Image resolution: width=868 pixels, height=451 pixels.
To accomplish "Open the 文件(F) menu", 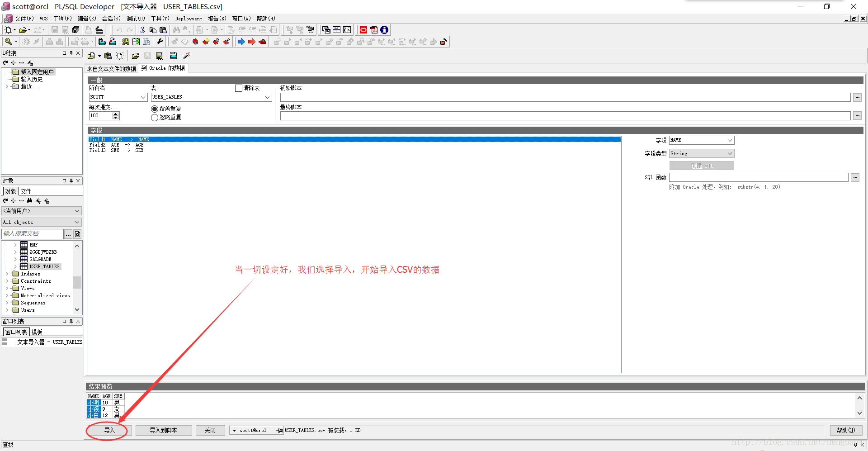I will tap(24, 19).
